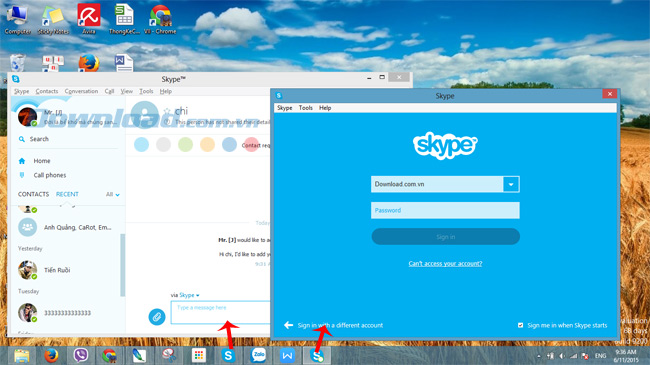Viewport: 650px width, 365px height.
Task: Open Firefox desktop shortcut icon
Action: (89, 63)
